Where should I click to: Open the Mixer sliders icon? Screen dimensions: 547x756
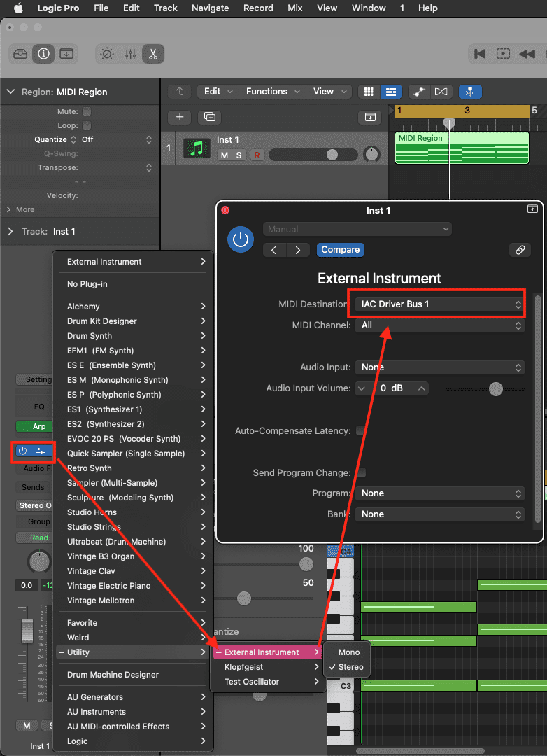[x=130, y=54]
